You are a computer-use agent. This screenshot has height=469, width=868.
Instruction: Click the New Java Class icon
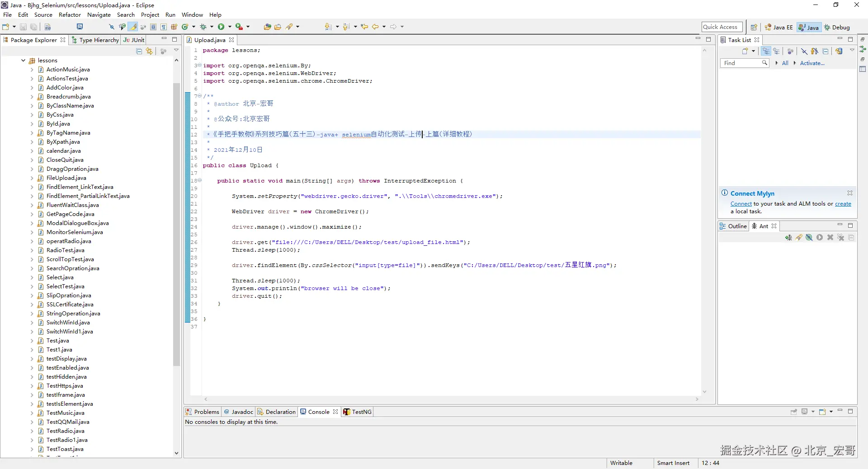185,27
